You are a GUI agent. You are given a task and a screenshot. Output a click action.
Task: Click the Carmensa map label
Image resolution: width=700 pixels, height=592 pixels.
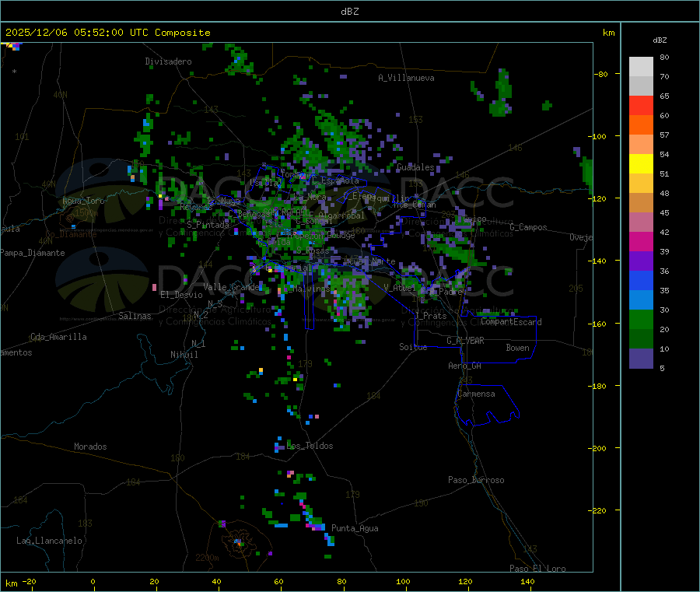pyautogui.click(x=476, y=394)
